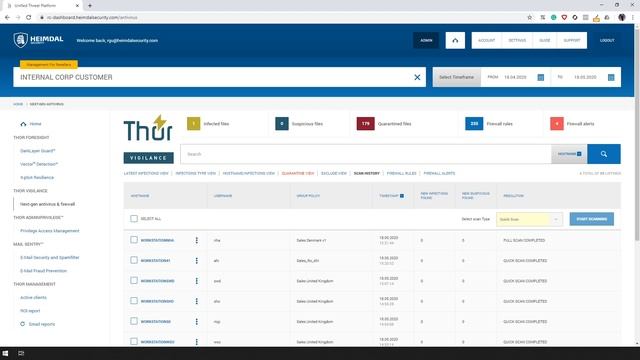Switch to Firewall Alerts tab
The width and height of the screenshot is (640, 360).
439,173
